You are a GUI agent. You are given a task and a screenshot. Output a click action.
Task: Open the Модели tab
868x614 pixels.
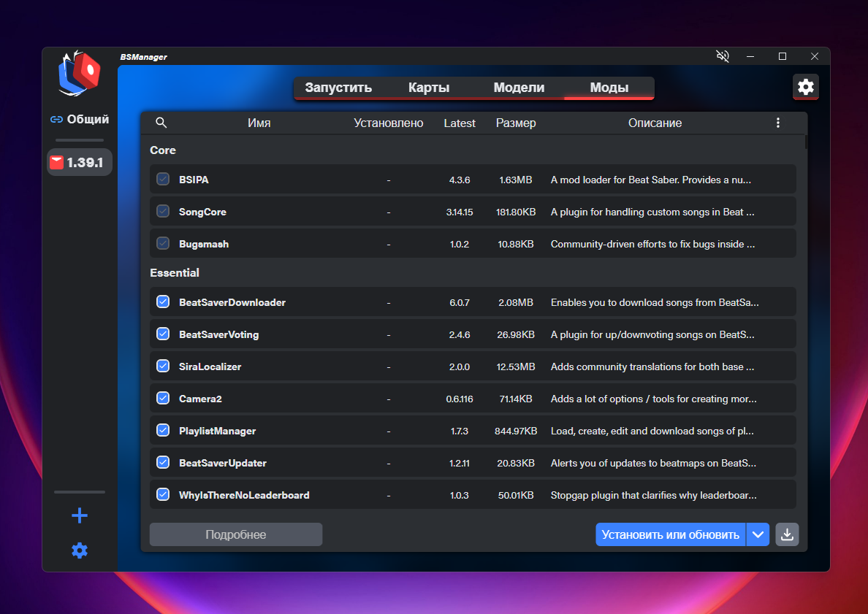coord(519,88)
